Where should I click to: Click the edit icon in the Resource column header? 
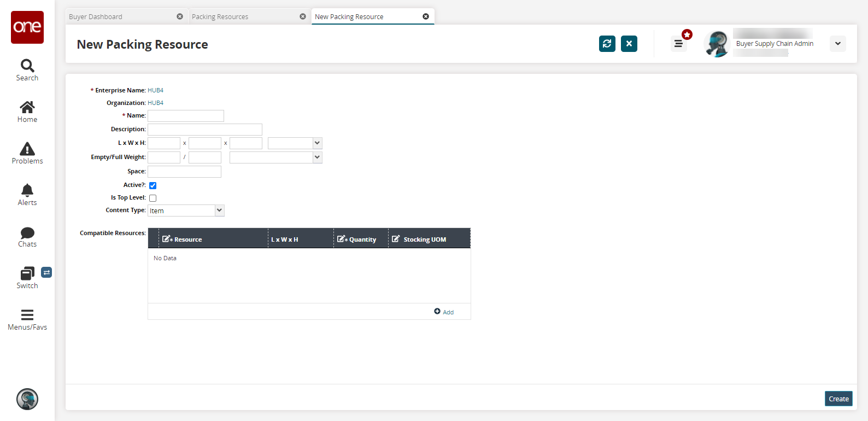tap(167, 239)
